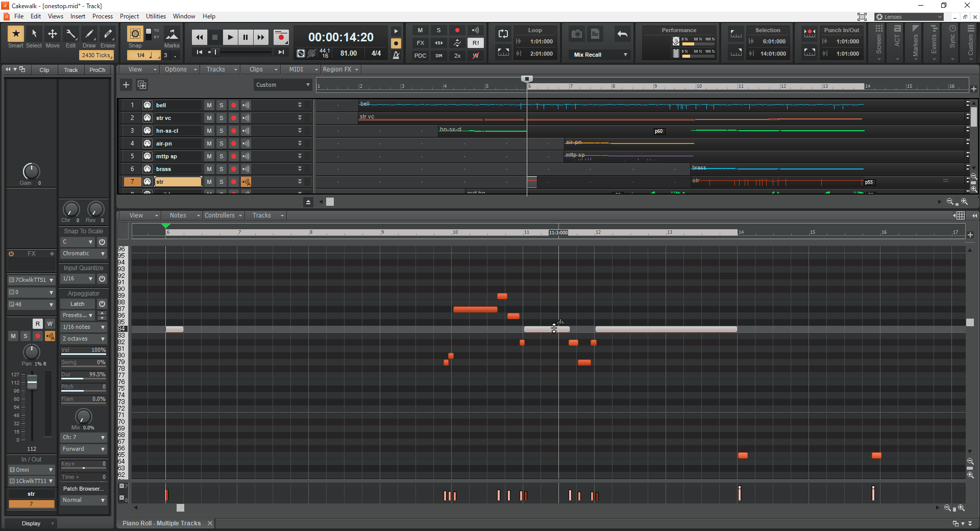This screenshot has height=531, width=980.
Task: Open the arpeggiator Presets dropdown
Action: [x=78, y=316]
